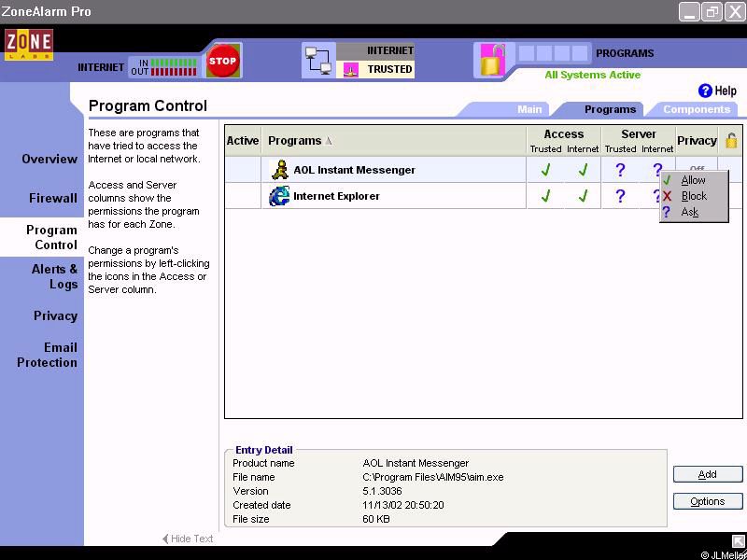
Task: Click the restore icon at bottom-right corner
Action: (739, 541)
